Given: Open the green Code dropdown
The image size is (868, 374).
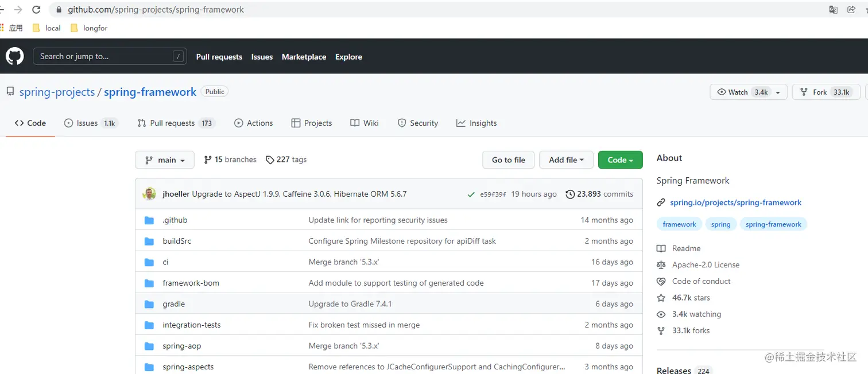Looking at the screenshot, I should 620,160.
